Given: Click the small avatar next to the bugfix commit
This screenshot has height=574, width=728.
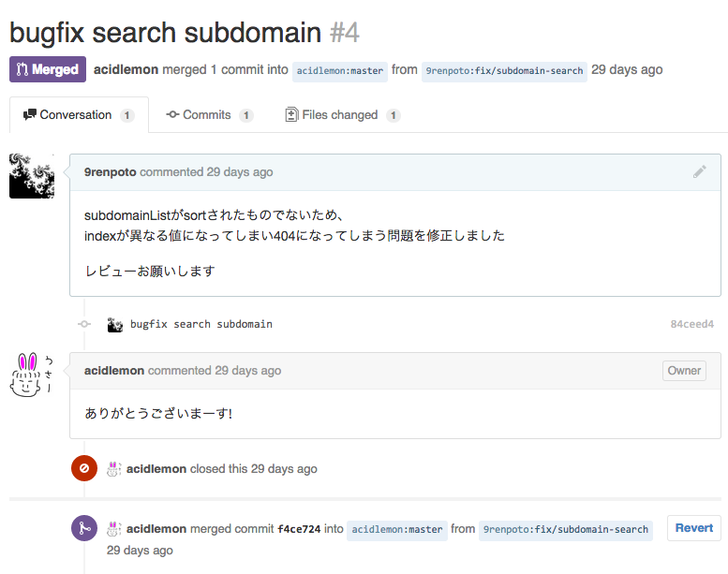Looking at the screenshot, I should coord(114,324).
